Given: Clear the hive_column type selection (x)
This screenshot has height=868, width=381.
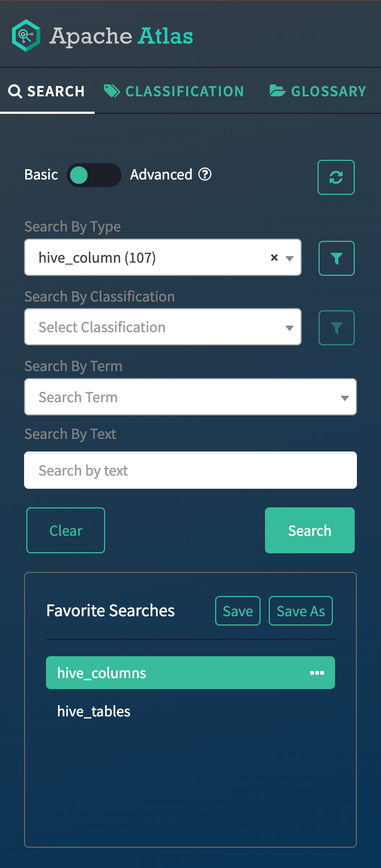Looking at the screenshot, I should [x=274, y=257].
